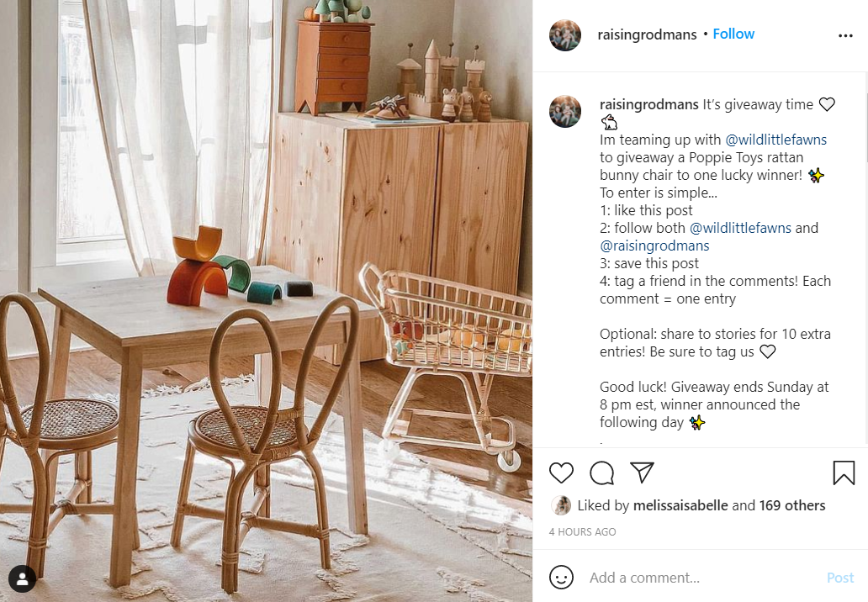The width and height of the screenshot is (868, 602).
Task: Focus the Add a comment field
Action: [x=703, y=578]
